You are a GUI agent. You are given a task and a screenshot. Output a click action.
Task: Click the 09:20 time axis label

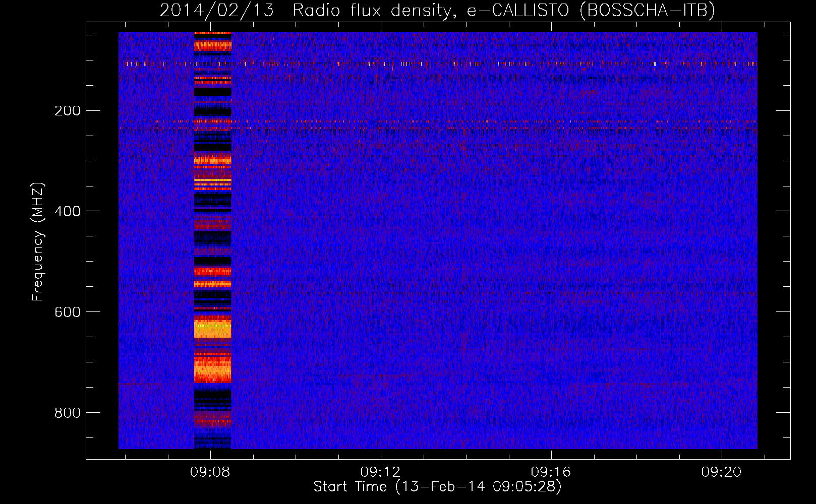[721, 472]
